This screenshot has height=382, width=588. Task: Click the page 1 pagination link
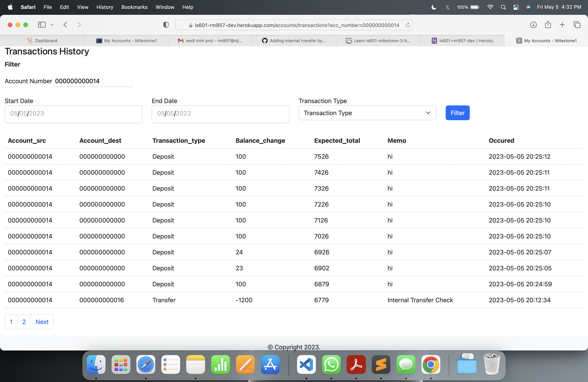11,322
